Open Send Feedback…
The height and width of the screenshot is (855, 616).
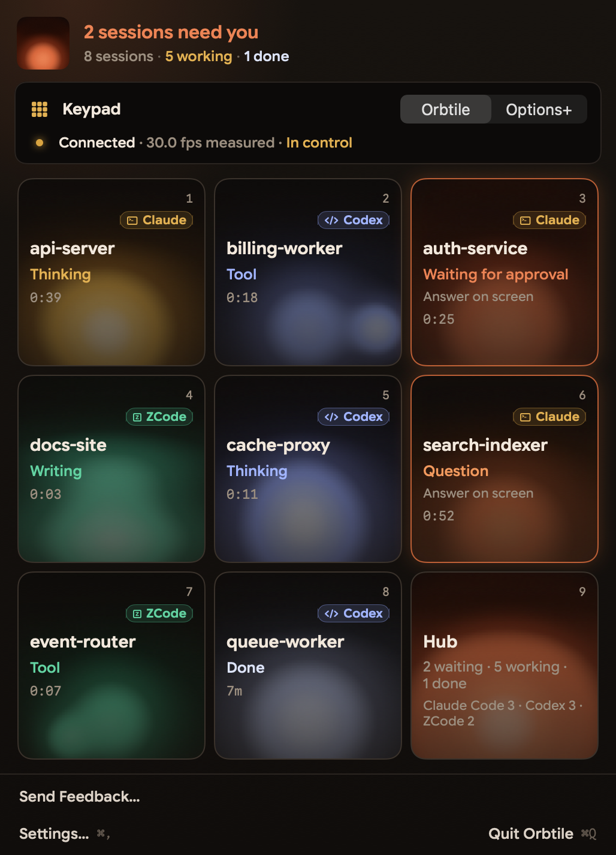(x=80, y=796)
